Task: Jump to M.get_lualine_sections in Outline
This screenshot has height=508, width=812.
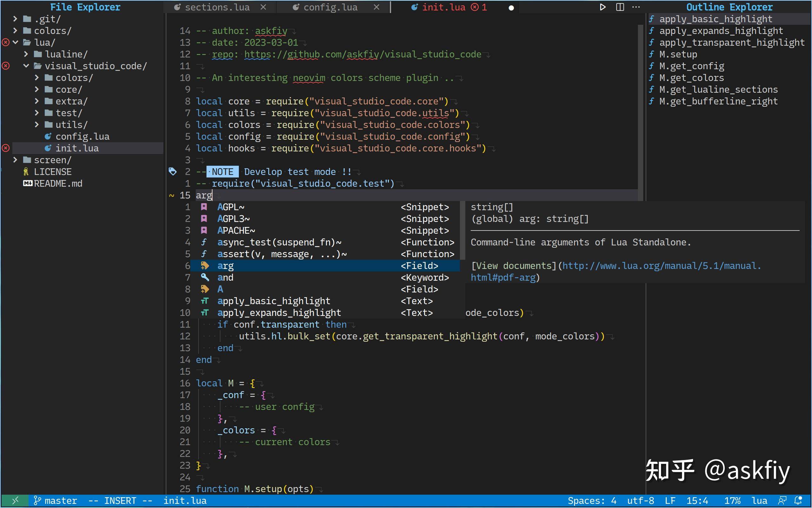Action: (x=718, y=89)
